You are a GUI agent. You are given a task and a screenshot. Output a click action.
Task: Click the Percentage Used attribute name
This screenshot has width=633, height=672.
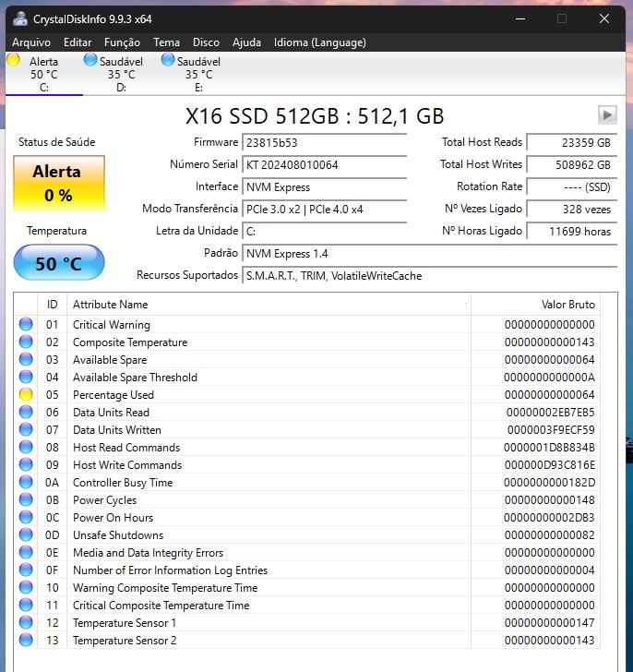(x=113, y=395)
